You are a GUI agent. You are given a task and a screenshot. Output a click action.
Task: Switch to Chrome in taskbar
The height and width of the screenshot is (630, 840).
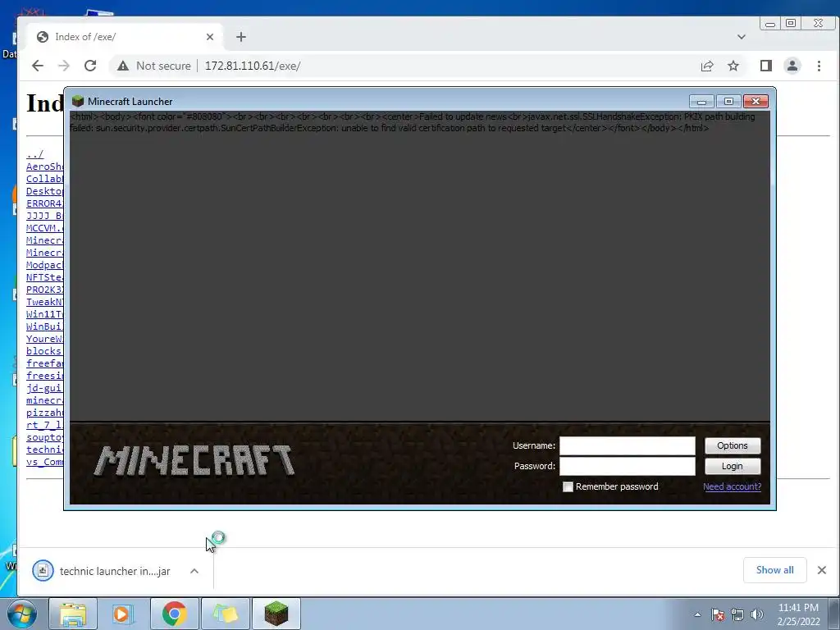[x=174, y=614]
